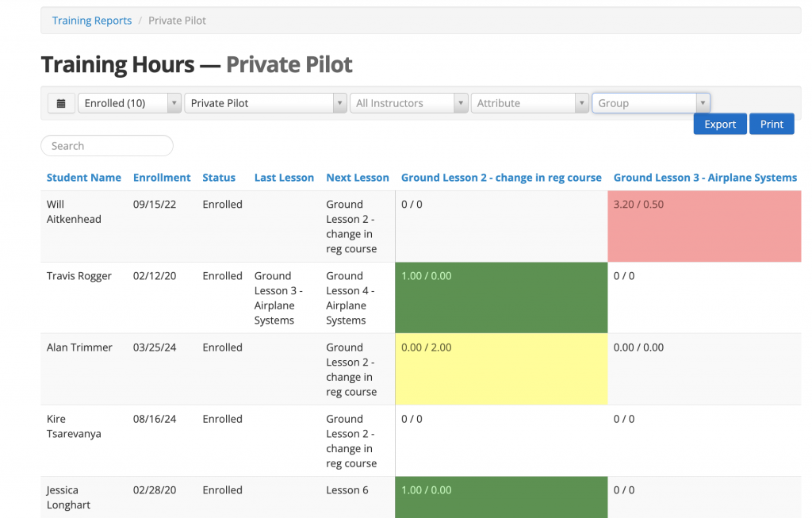The image size is (812, 518).
Task: Click the Print button
Action: tap(771, 124)
